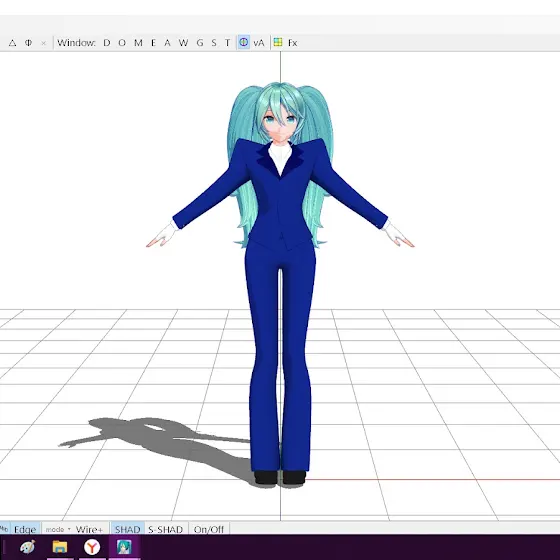This screenshot has width=560, height=560.
Task: Click the model's face in the viewport
Action: click(x=280, y=123)
